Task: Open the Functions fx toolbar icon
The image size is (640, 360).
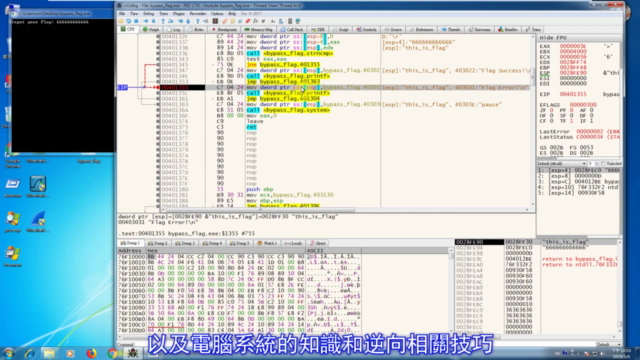Action: 256,21
